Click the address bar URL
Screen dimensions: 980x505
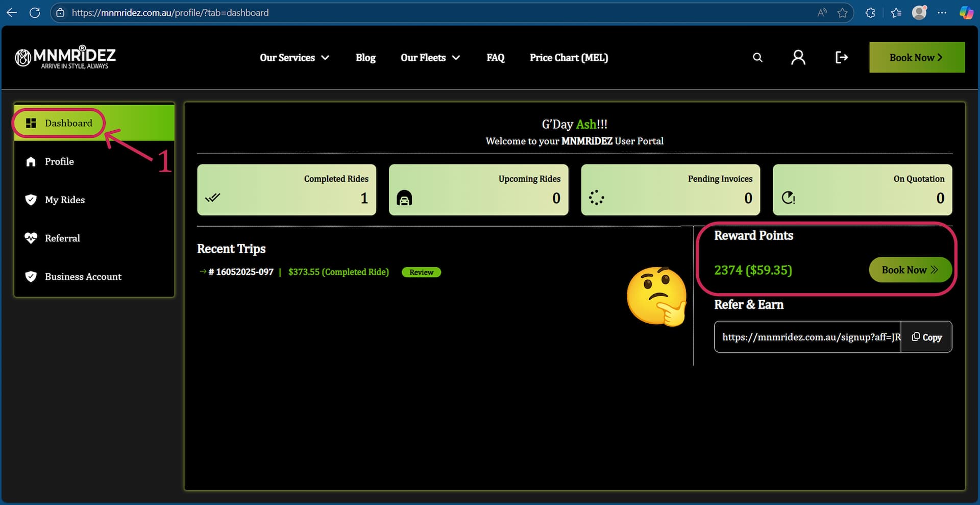170,13
